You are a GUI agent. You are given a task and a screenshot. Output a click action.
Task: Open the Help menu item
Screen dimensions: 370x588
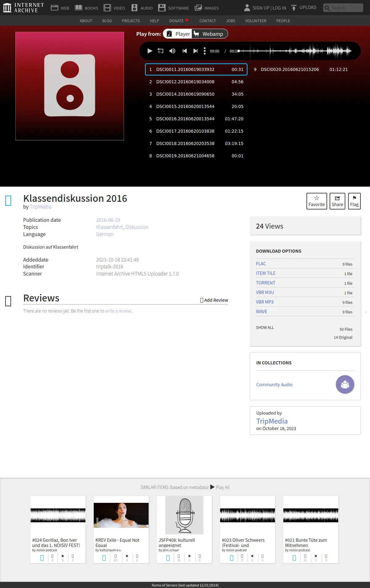tap(154, 21)
